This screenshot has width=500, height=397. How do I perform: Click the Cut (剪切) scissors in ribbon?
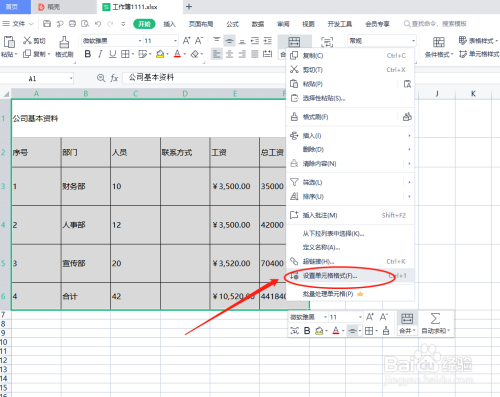coord(27,41)
